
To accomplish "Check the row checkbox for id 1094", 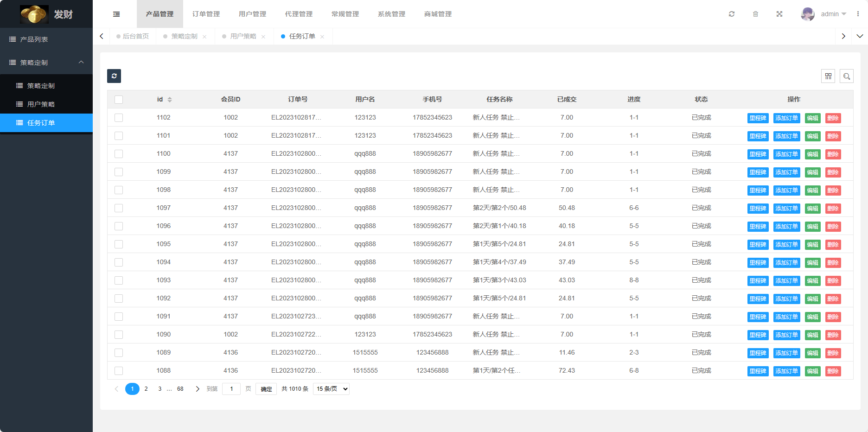I will [119, 262].
